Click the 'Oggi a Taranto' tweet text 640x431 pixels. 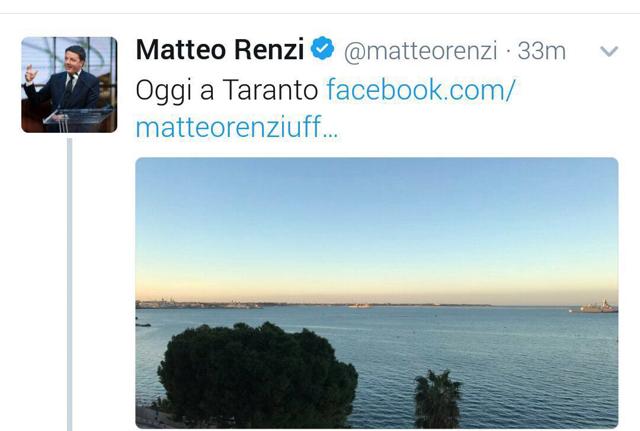pos(227,91)
